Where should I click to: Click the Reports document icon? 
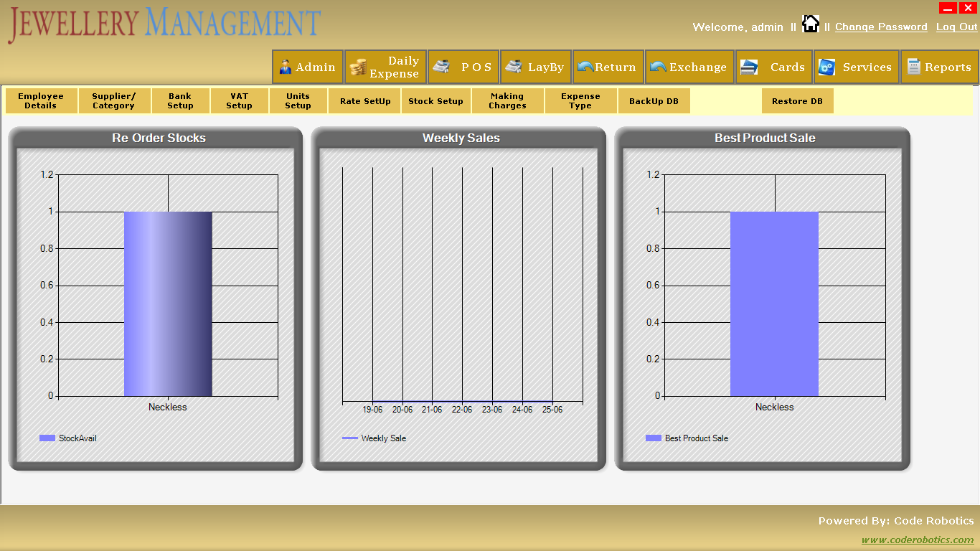pyautogui.click(x=913, y=67)
